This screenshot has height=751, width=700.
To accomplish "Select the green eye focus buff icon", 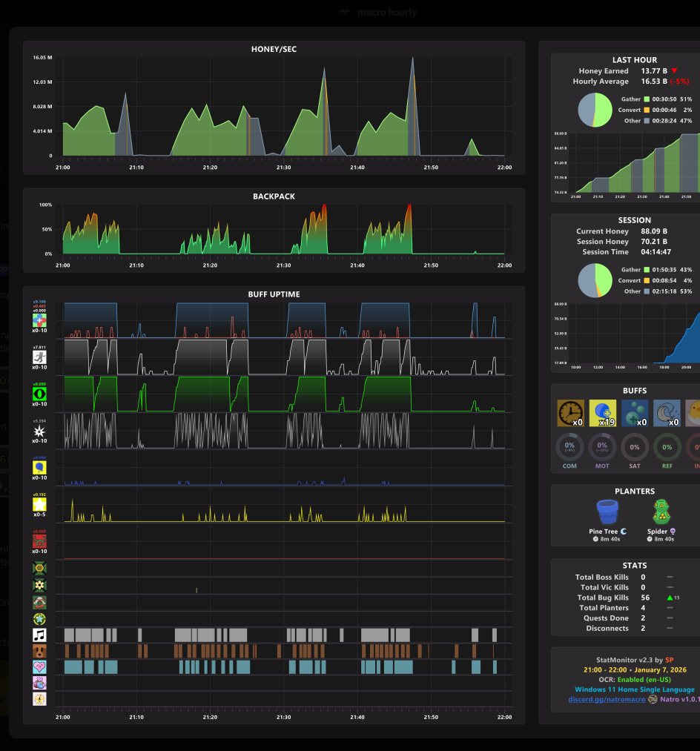I will [39, 394].
